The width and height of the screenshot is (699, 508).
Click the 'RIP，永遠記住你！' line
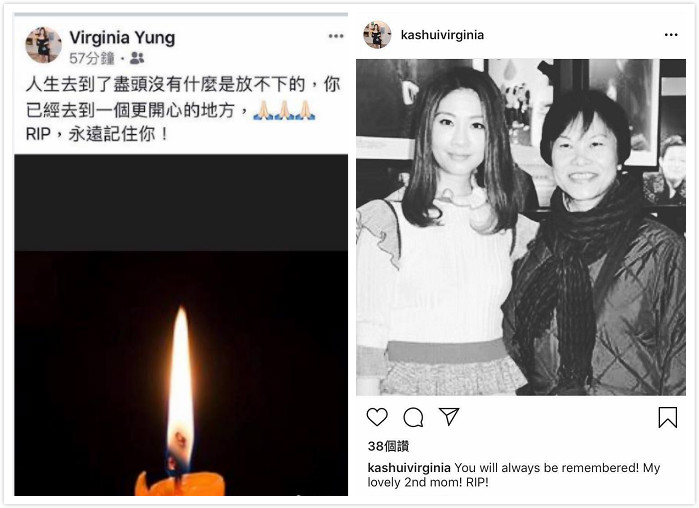pyautogui.click(x=97, y=134)
